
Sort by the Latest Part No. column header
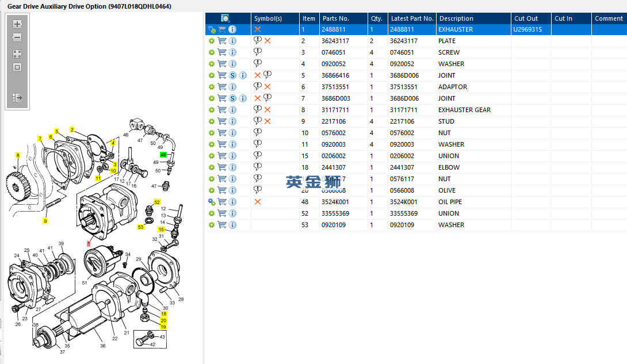pos(412,18)
